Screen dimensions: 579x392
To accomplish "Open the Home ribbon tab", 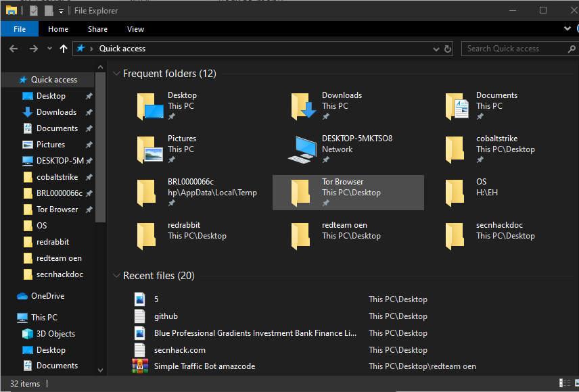I will point(58,29).
